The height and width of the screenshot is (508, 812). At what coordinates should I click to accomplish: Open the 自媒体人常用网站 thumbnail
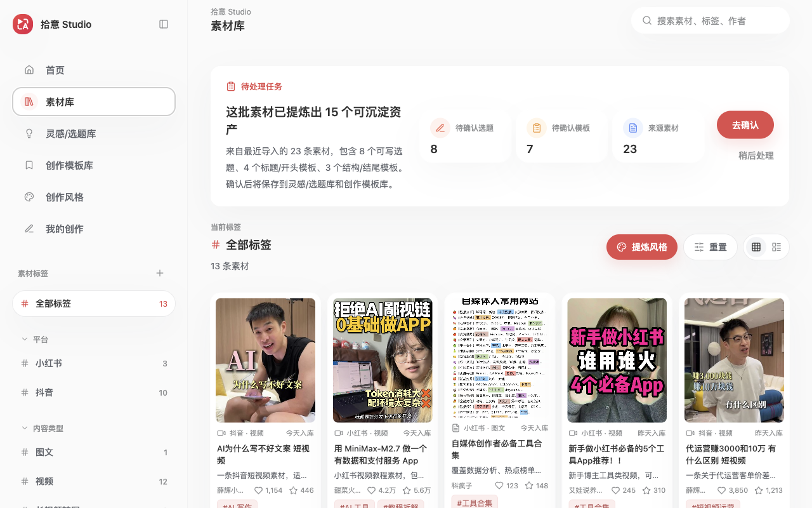pos(500,358)
